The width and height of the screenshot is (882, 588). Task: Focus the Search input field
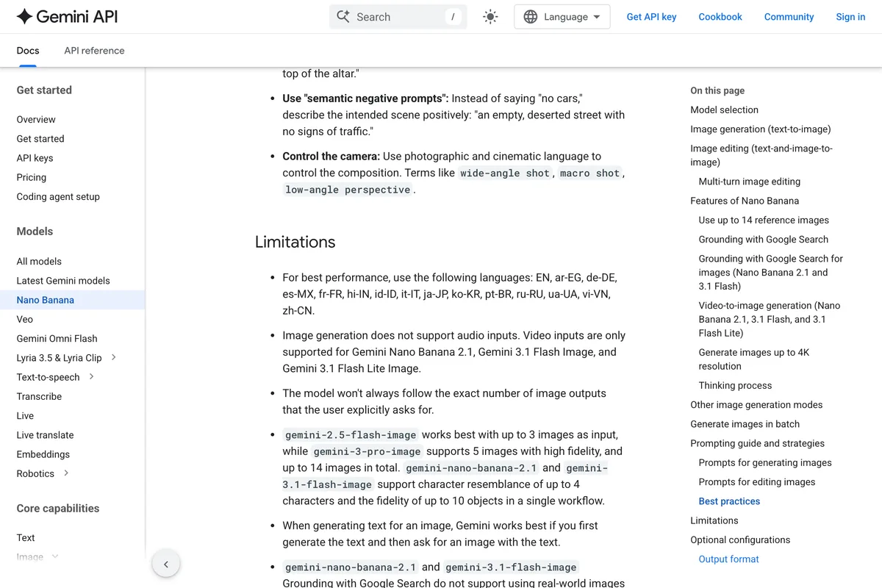click(x=398, y=17)
